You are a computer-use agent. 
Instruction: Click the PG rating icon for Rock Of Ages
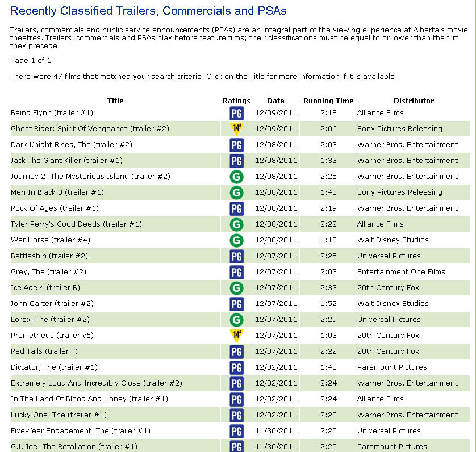[236, 208]
